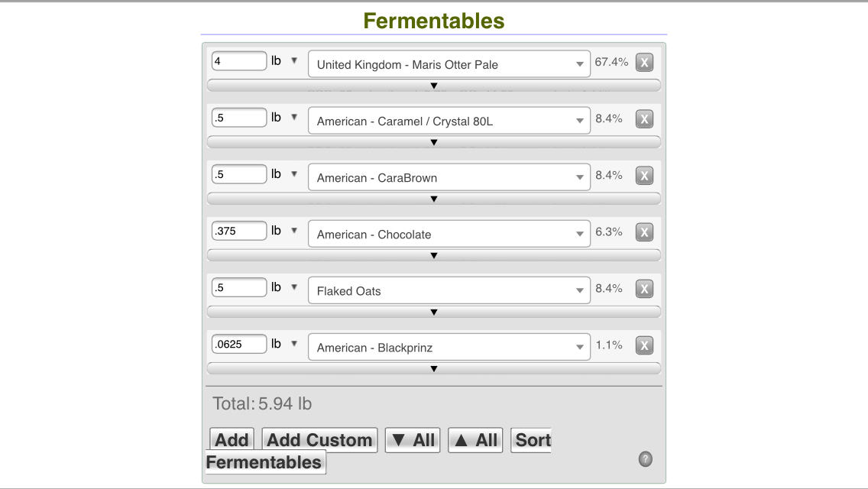
Task: Expand details bar under American Chocolate
Action: (x=433, y=255)
